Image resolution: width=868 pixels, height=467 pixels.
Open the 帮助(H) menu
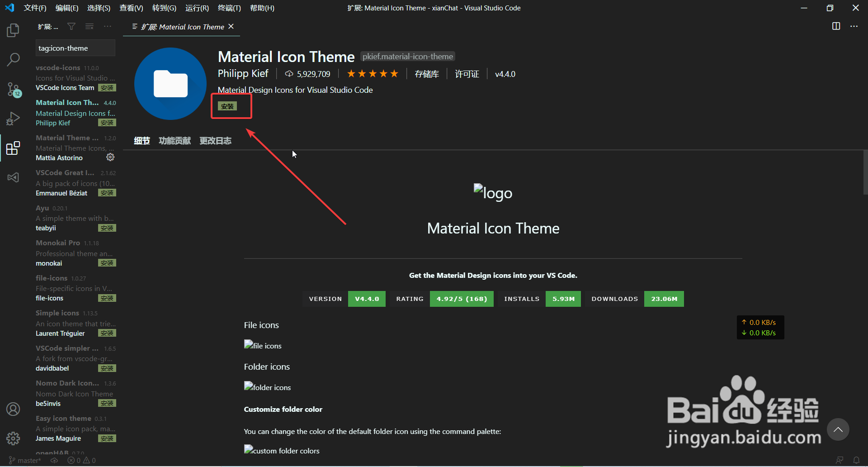262,8
